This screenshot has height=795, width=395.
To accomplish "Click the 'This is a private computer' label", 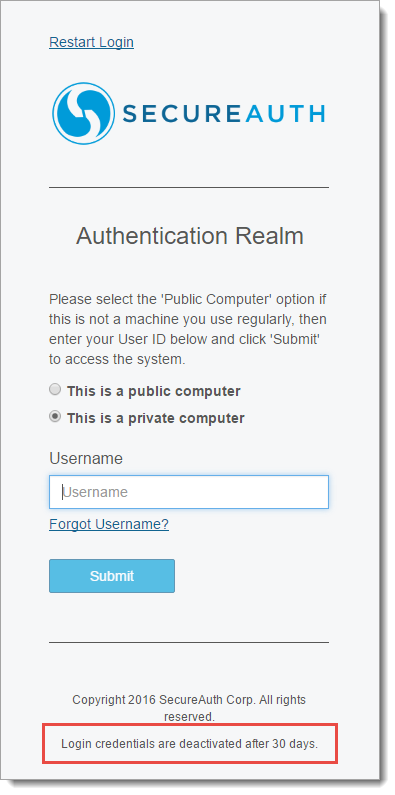I will 156,418.
